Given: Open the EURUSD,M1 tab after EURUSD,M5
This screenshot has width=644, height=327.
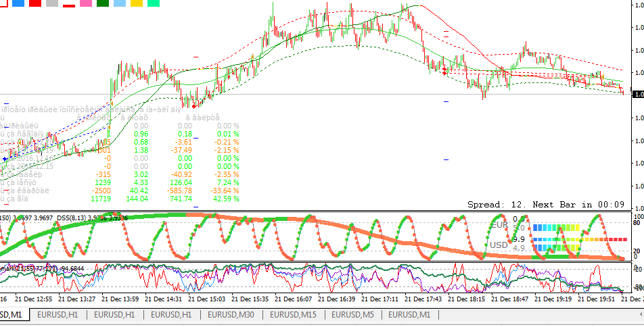Looking at the screenshot, I should 409,315.
